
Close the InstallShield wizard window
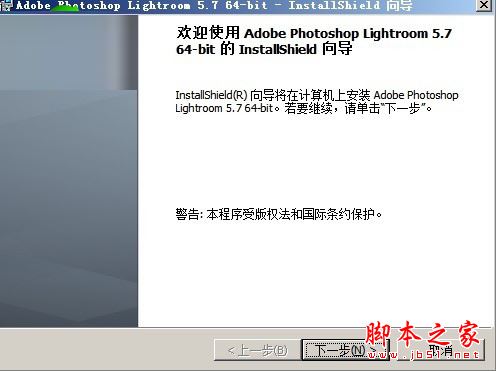[x=484, y=5]
